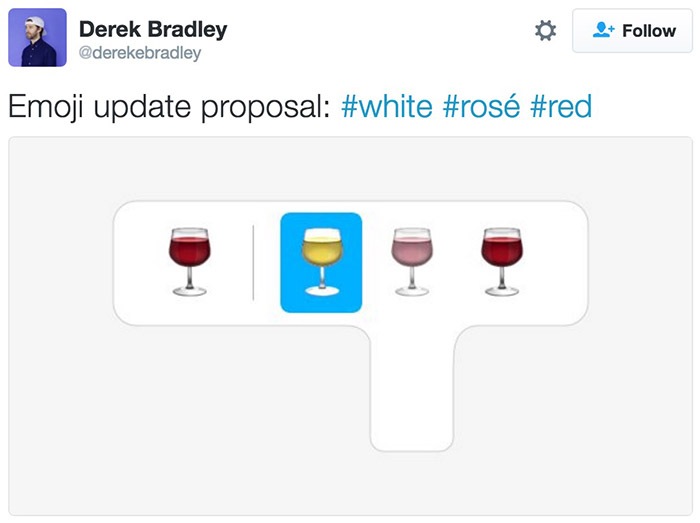Click the add-person icon on Follow
This screenshot has height=523, width=700.
tap(603, 31)
